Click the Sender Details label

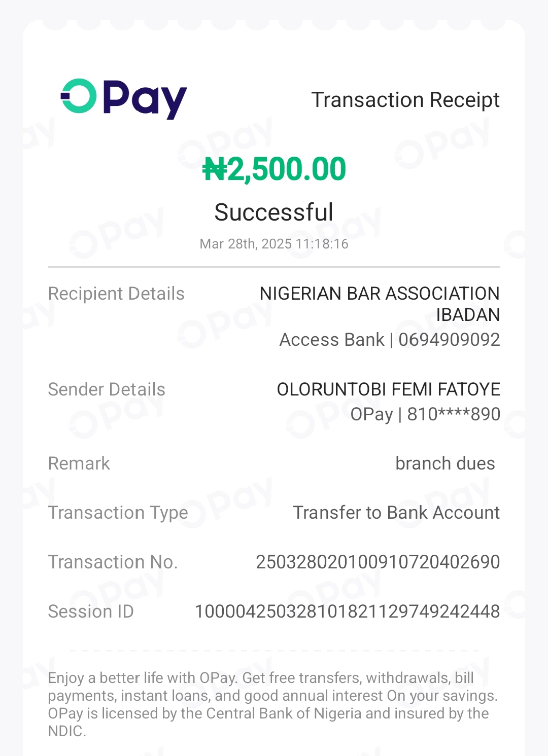click(107, 389)
